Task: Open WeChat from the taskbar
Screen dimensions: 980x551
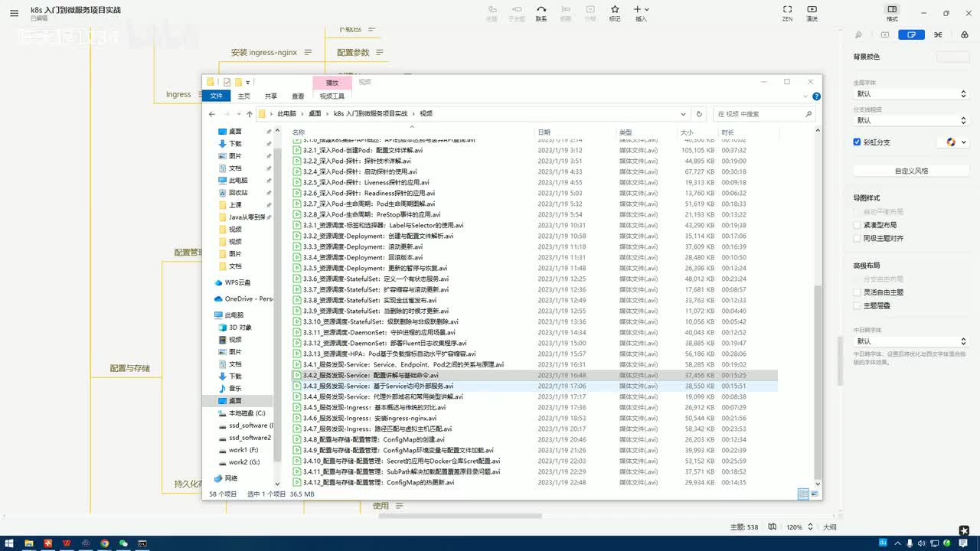Action: tap(123, 543)
